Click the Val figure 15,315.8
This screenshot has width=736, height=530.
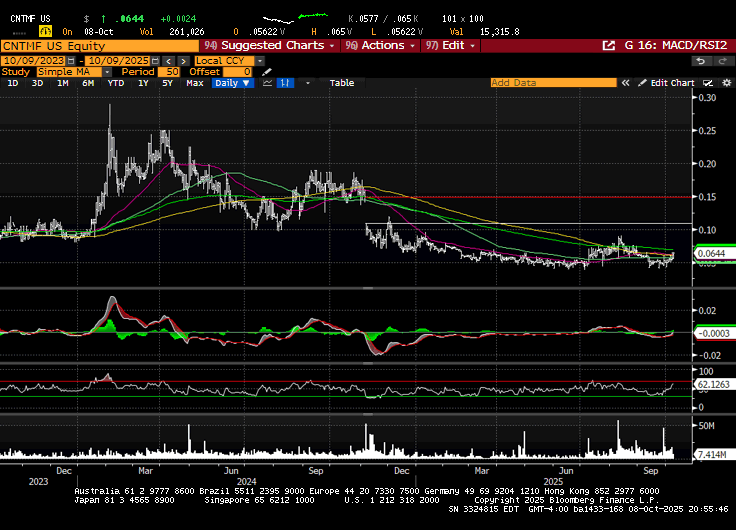point(499,32)
